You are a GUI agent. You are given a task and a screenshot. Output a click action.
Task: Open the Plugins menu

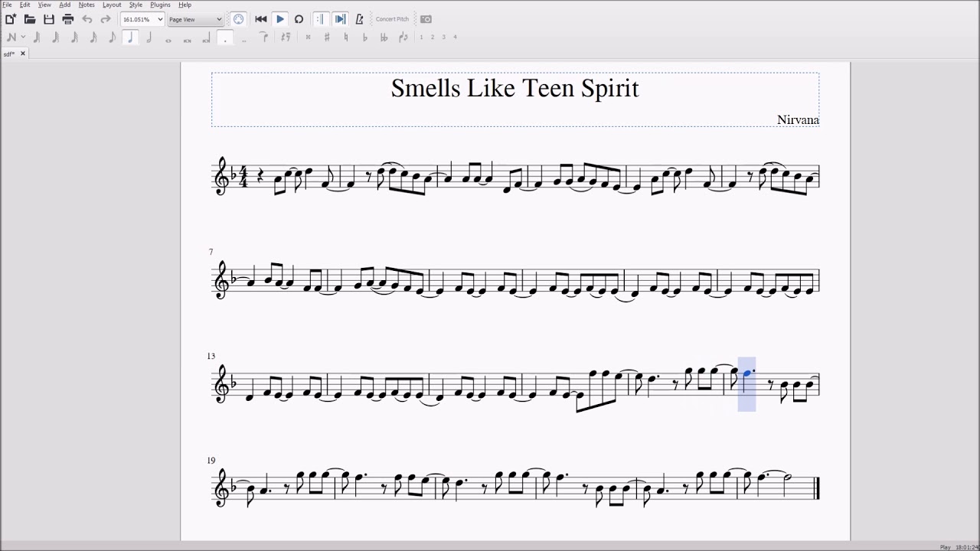tap(160, 5)
